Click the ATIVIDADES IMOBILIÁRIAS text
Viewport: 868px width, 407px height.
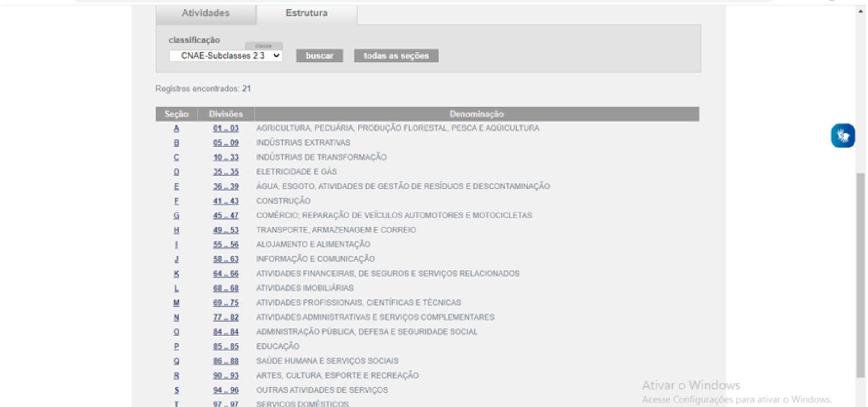tap(305, 288)
